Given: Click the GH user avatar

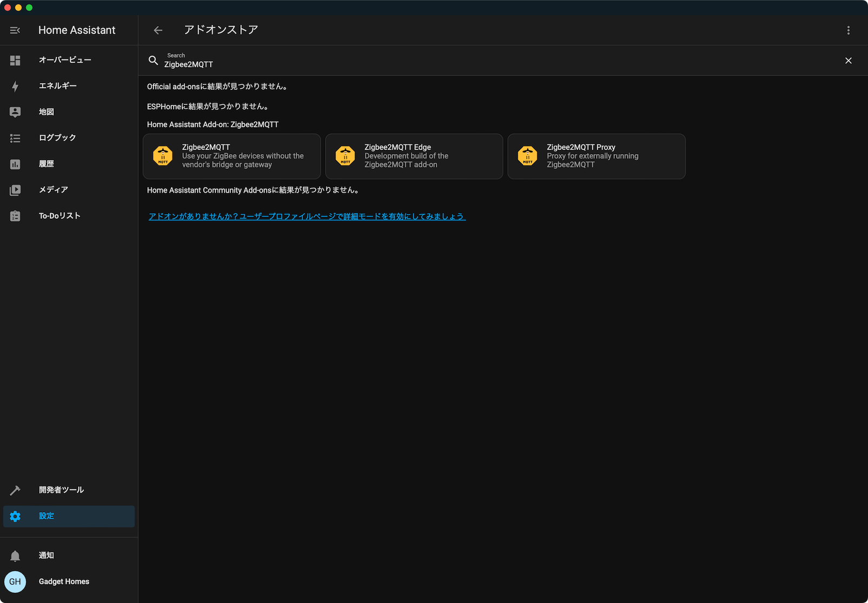Looking at the screenshot, I should click(x=15, y=582).
